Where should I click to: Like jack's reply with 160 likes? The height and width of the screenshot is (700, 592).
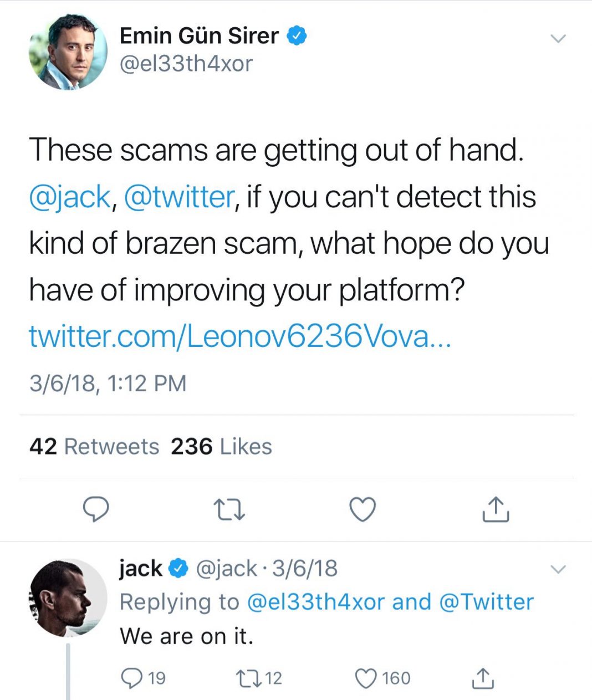[382, 678]
